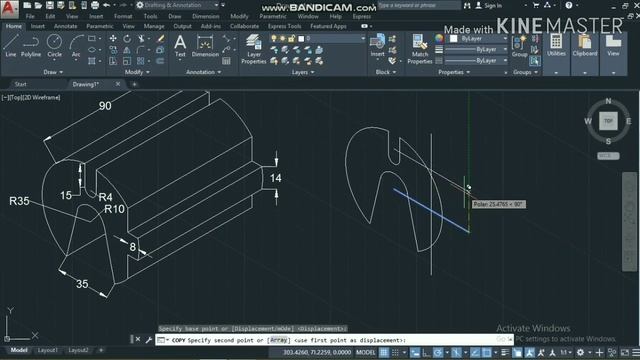Toggle polar tracking in status bar
640x360 pixels.
[x=438, y=352]
